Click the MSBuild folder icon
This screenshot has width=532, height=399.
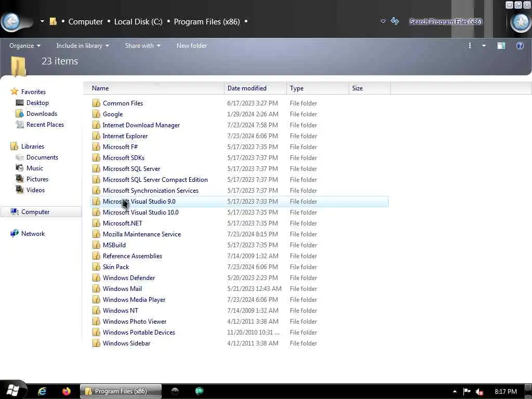[x=96, y=245]
